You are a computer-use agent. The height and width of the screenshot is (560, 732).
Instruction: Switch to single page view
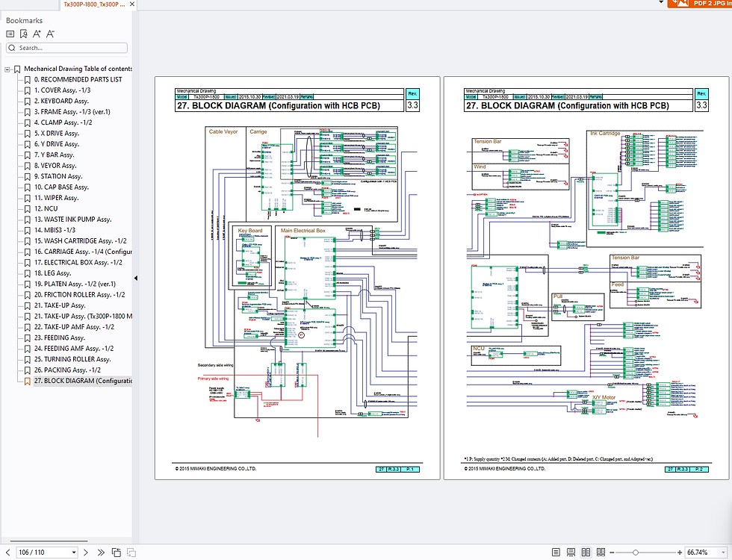556,553
